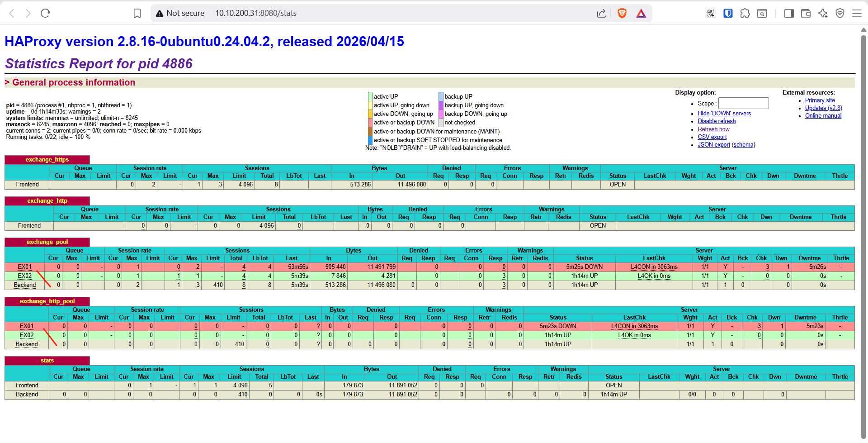The image size is (868, 443).
Task: Click the address bar URL 10.10.200.31:8080/stats
Action: [256, 14]
